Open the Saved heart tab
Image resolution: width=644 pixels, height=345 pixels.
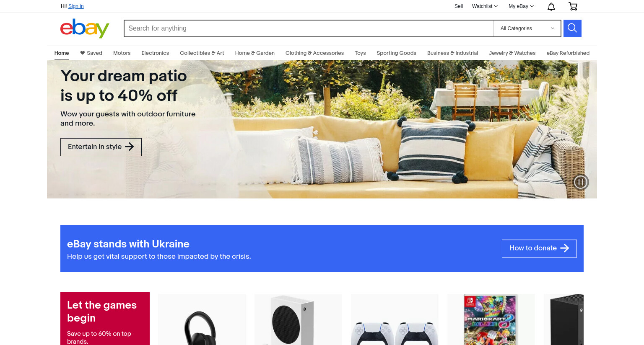pos(91,53)
